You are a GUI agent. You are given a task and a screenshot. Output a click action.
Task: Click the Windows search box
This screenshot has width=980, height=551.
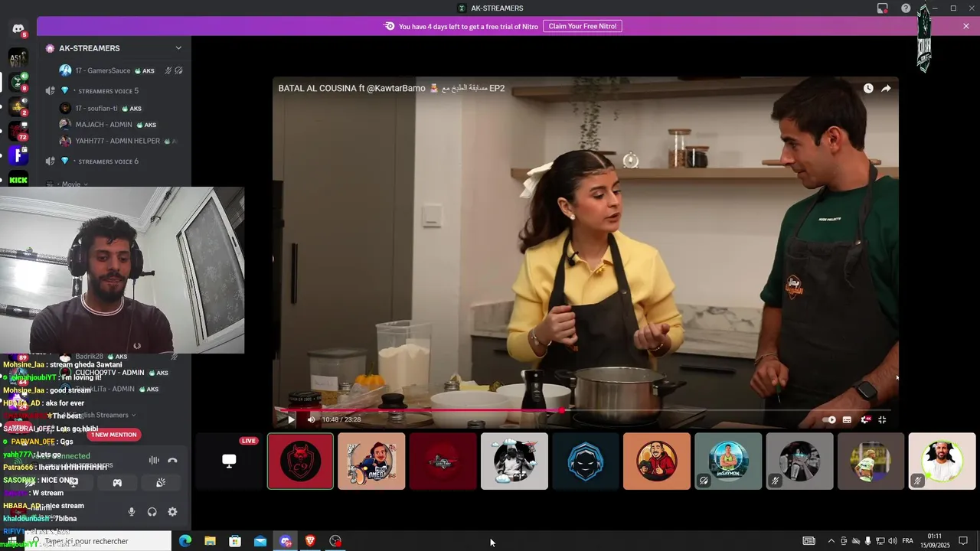tap(99, 541)
